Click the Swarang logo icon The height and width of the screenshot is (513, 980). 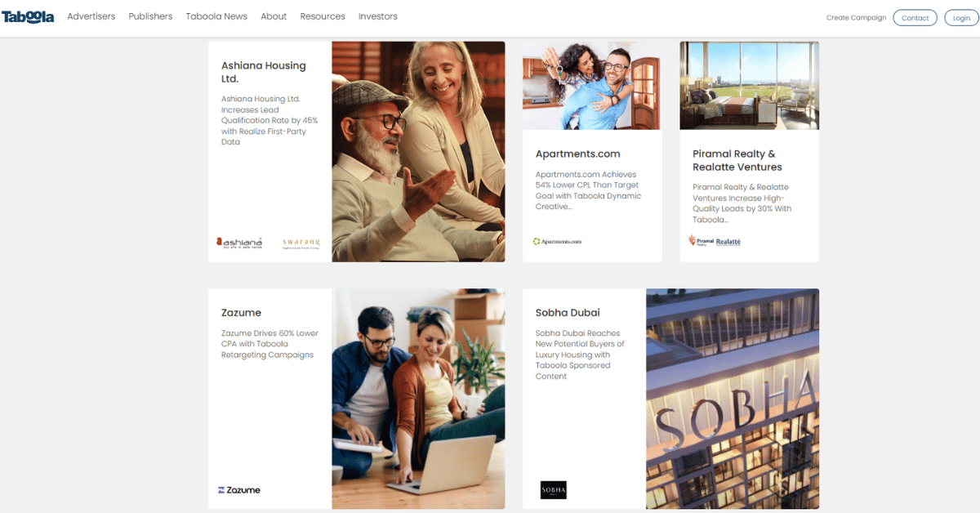[x=301, y=243]
